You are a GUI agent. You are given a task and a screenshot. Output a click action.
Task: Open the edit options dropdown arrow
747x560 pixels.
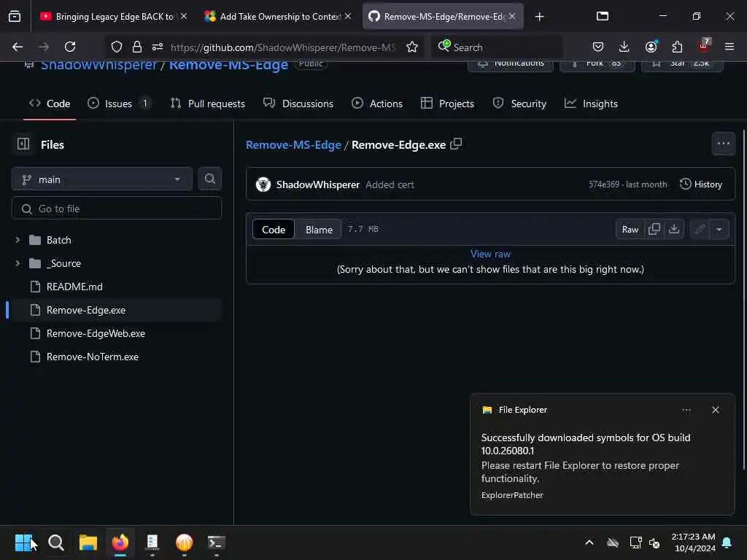point(719,229)
